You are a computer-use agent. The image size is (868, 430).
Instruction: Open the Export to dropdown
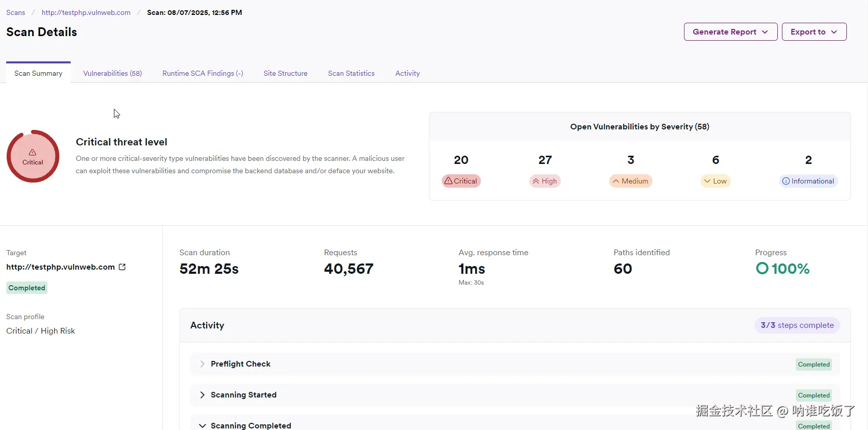pos(814,32)
